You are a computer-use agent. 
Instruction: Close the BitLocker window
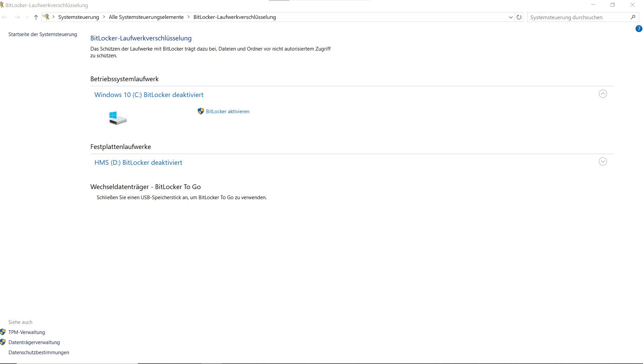pos(633,5)
